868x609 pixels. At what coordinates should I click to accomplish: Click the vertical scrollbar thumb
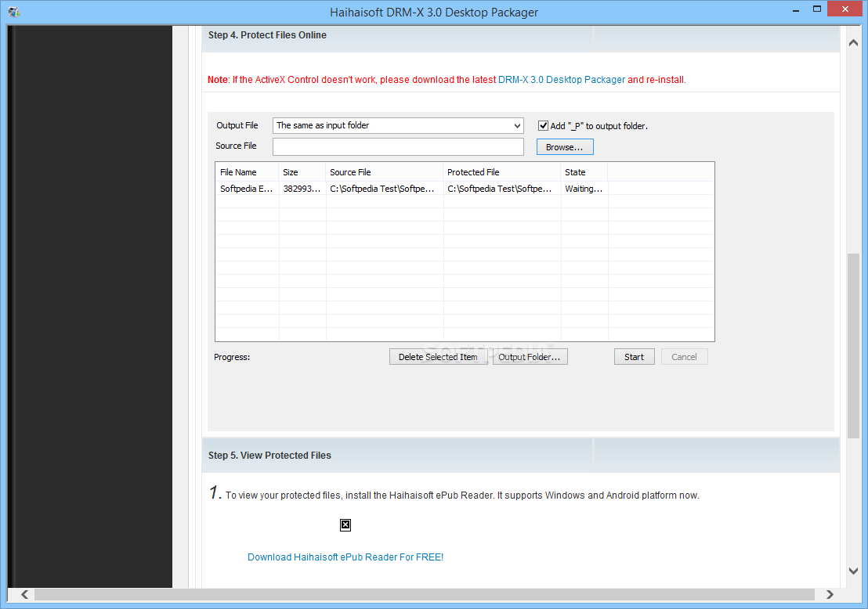click(x=853, y=346)
